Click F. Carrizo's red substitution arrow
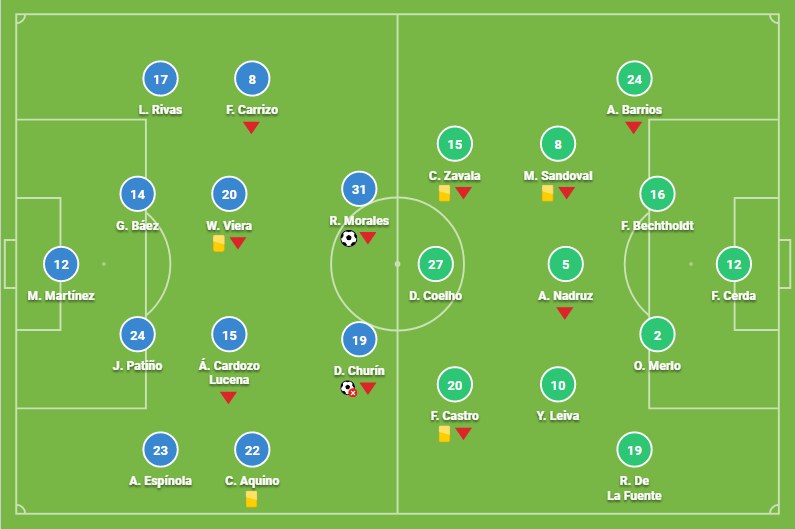Viewport: 795px width, 529px height. 251,127
